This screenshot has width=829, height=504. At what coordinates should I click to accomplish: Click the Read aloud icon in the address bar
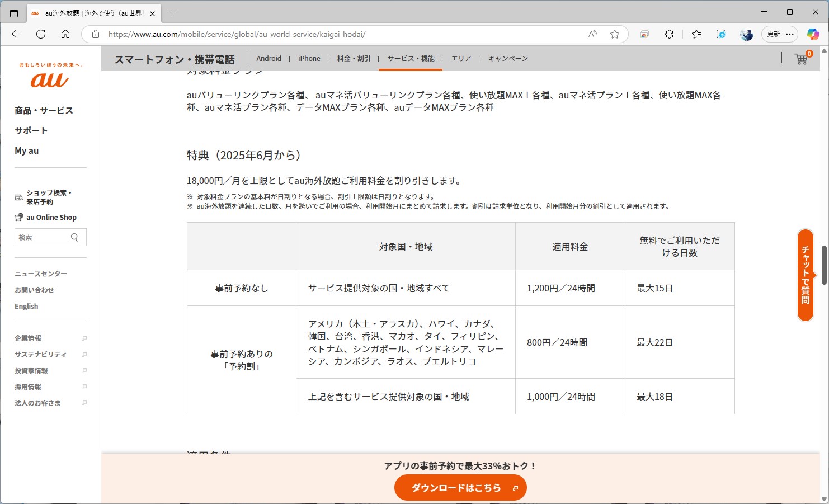pyautogui.click(x=591, y=34)
